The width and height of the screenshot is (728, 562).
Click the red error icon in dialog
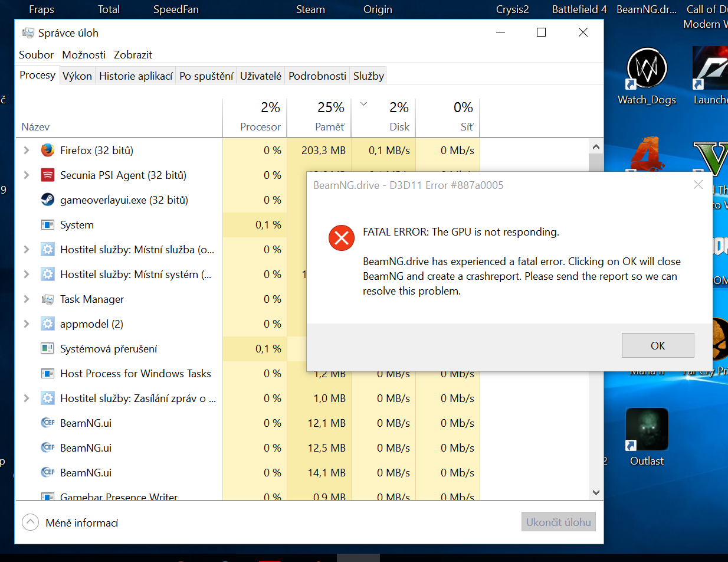click(341, 238)
